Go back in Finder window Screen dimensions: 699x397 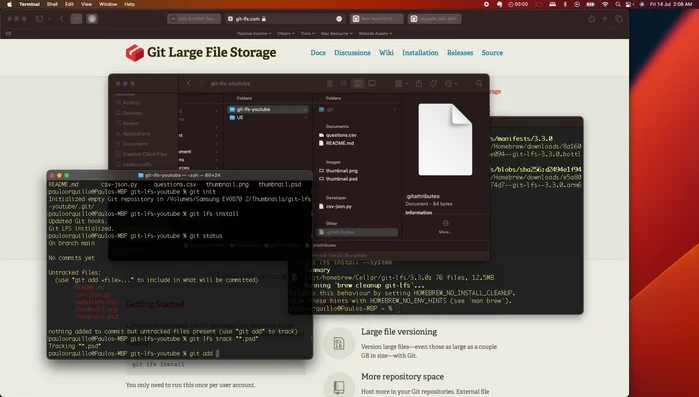(x=189, y=83)
